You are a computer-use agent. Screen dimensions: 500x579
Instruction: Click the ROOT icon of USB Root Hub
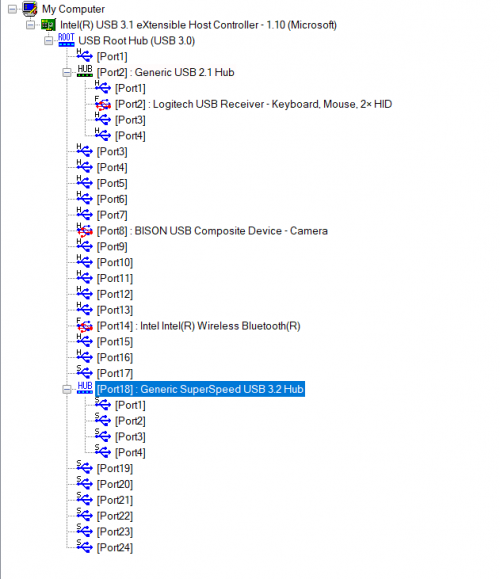[x=66, y=40]
